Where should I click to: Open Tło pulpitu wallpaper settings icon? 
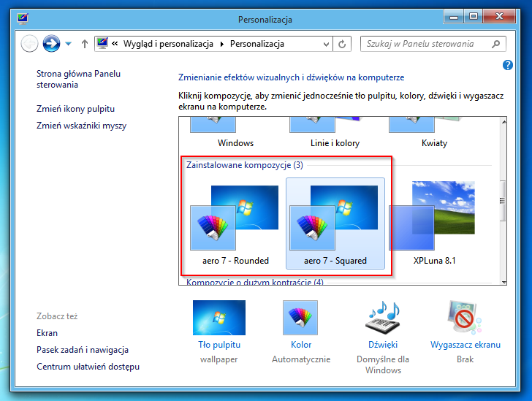[219, 318]
